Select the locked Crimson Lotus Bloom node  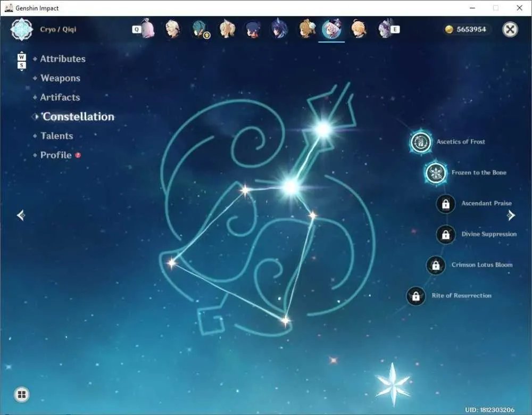click(436, 265)
